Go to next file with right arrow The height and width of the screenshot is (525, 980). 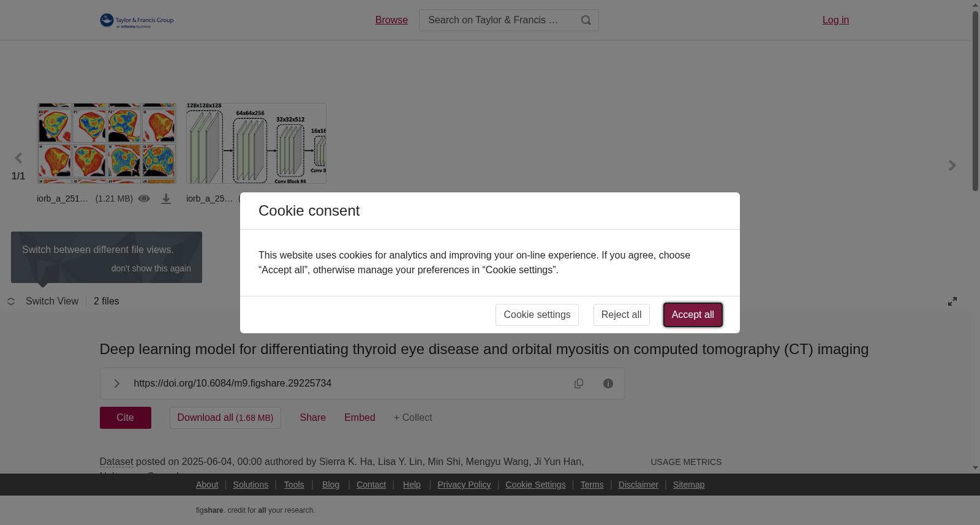point(952,165)
